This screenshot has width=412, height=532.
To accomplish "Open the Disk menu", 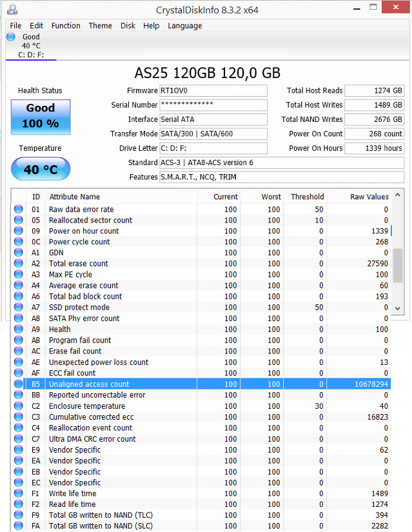I will pyautogui.click(x=128, y=26).
